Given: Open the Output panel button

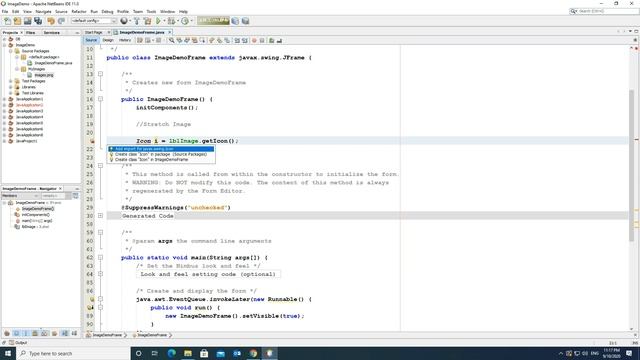Looking at the screenshot, I should [x=18, y=342].
